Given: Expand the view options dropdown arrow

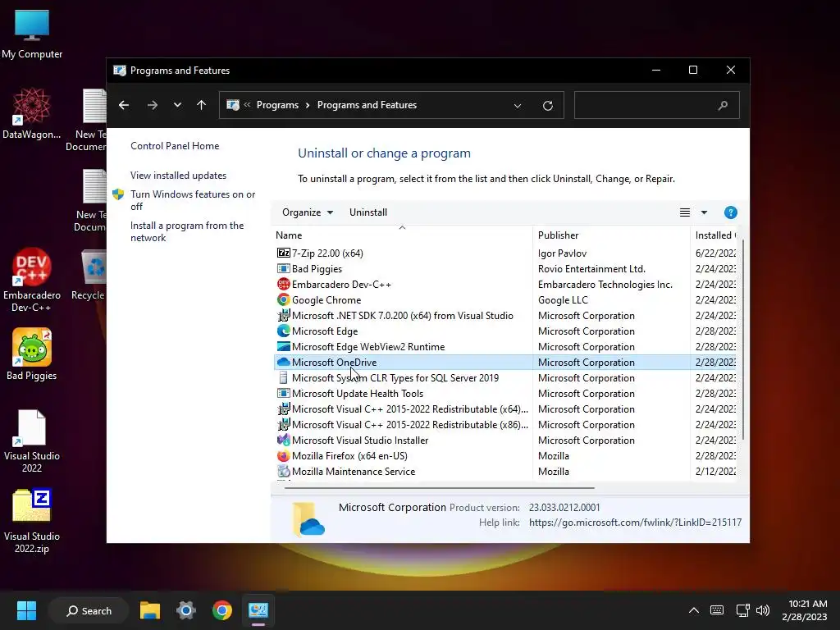Looking at the screenshot, I should click(x=704, y=212).
